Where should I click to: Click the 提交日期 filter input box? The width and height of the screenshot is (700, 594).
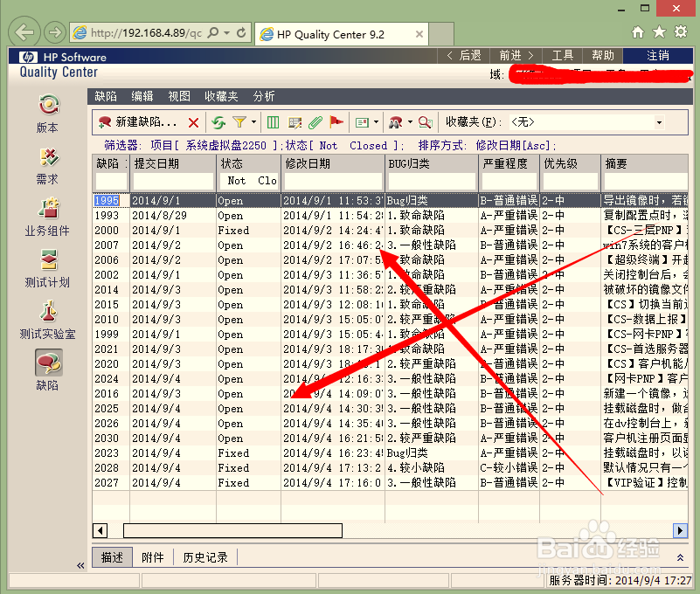(173, 181)
